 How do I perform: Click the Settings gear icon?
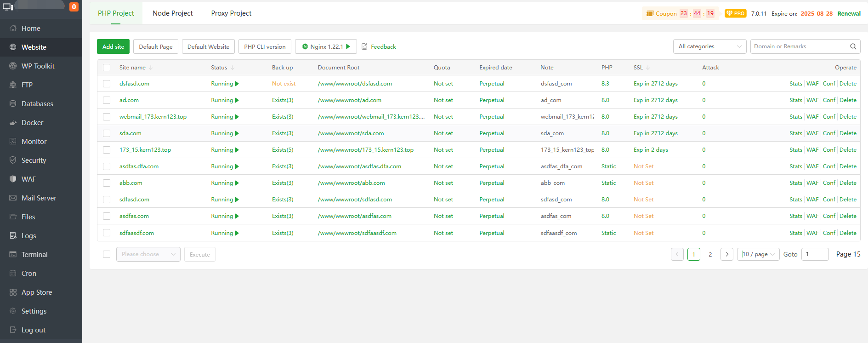click(x=13, y=311)
